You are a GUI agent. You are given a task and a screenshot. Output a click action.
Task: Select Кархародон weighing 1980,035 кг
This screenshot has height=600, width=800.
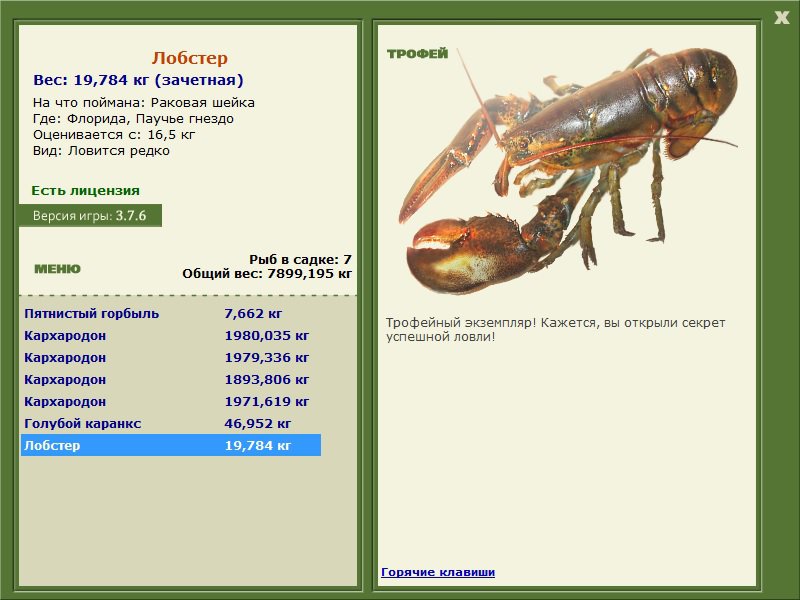[x=171, y=335]
